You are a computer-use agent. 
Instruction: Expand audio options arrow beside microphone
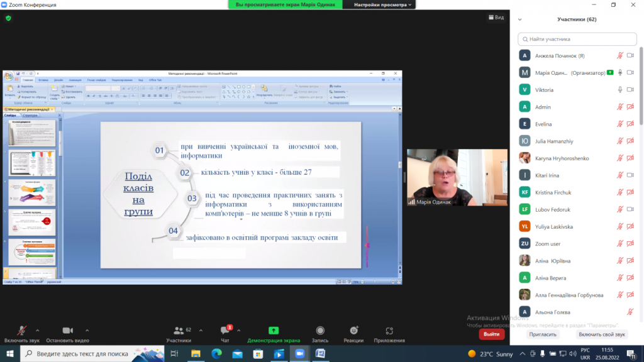point(37,331)
